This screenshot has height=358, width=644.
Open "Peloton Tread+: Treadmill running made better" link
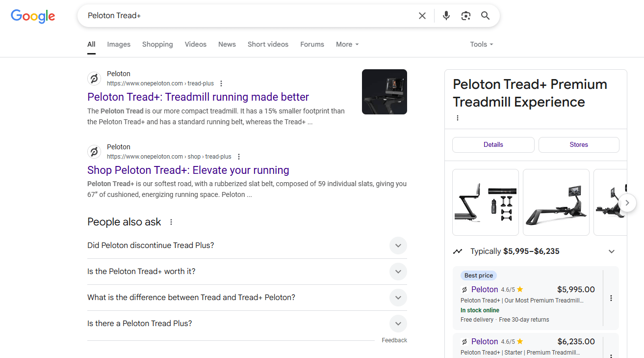click(x=198, y=97)
